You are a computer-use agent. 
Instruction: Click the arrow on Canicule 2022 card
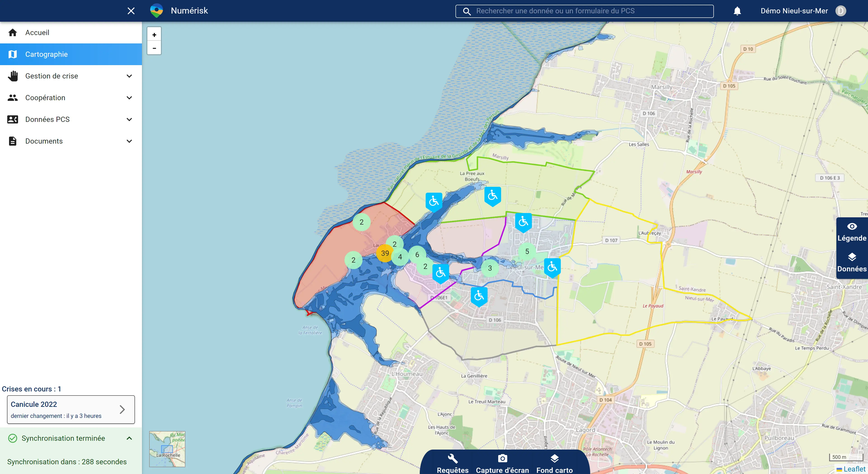tap(122, 410)
